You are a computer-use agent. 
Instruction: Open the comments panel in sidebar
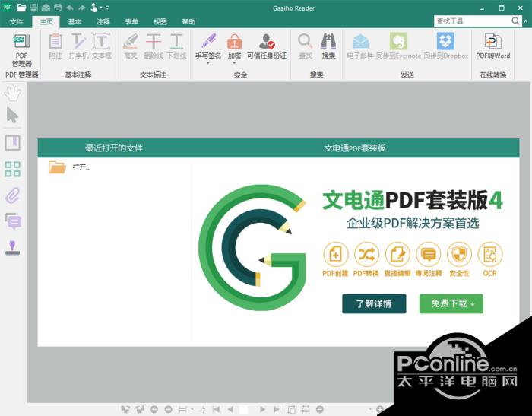coord(13,221)
